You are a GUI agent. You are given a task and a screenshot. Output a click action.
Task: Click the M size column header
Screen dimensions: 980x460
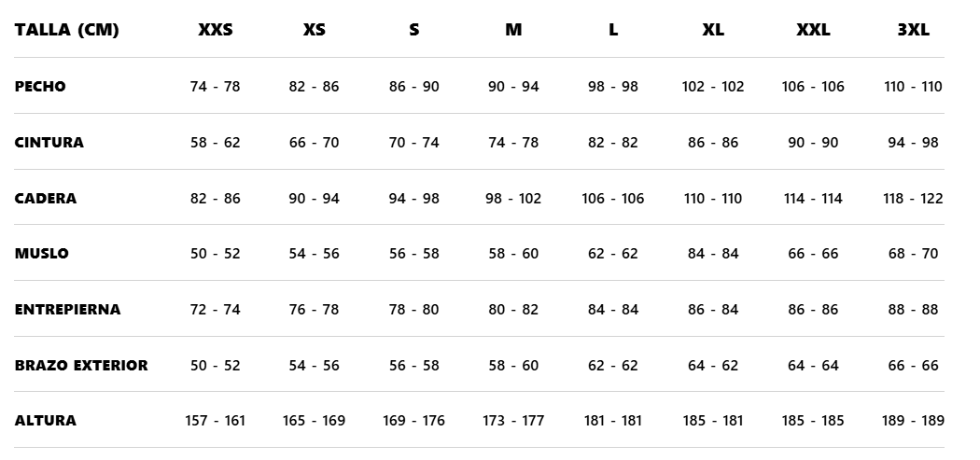click(513, 30)
